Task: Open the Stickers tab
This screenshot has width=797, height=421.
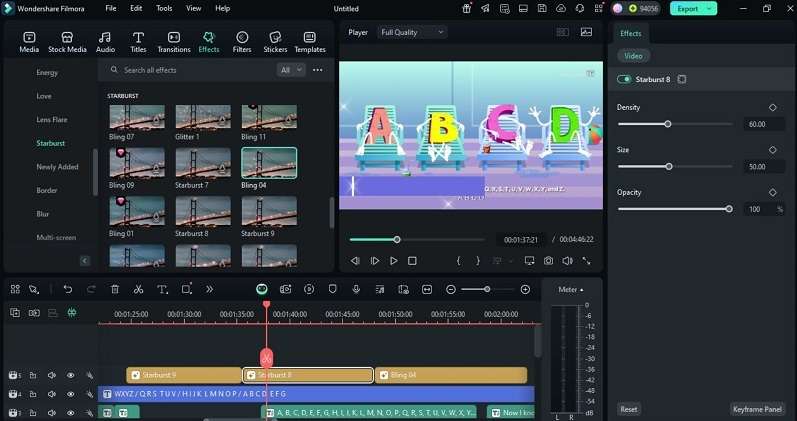Action: [275, 42]
